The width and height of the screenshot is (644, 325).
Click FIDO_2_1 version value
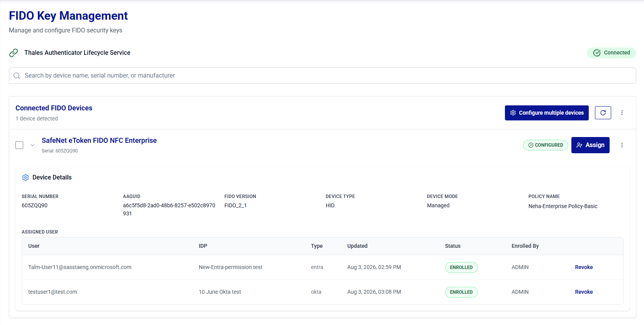tap(236, 205)
